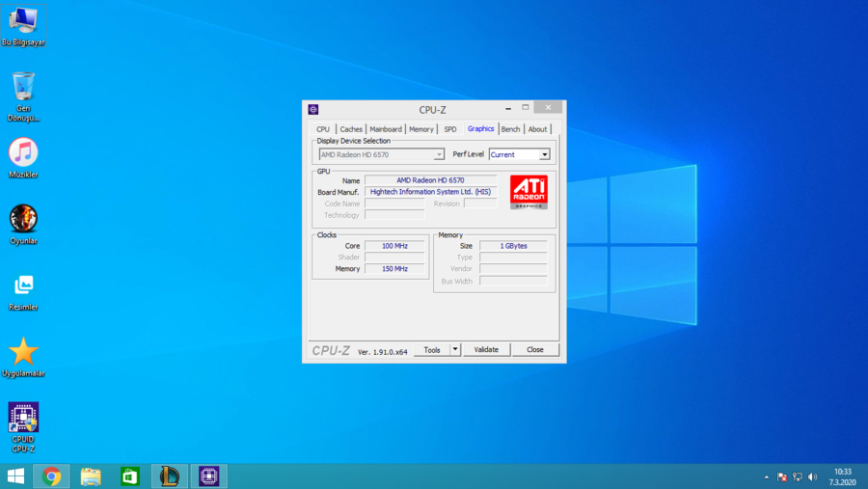The image size is (868, 489).
Task: Show hidden tray icons arrow
Action: tap(766, 476)
